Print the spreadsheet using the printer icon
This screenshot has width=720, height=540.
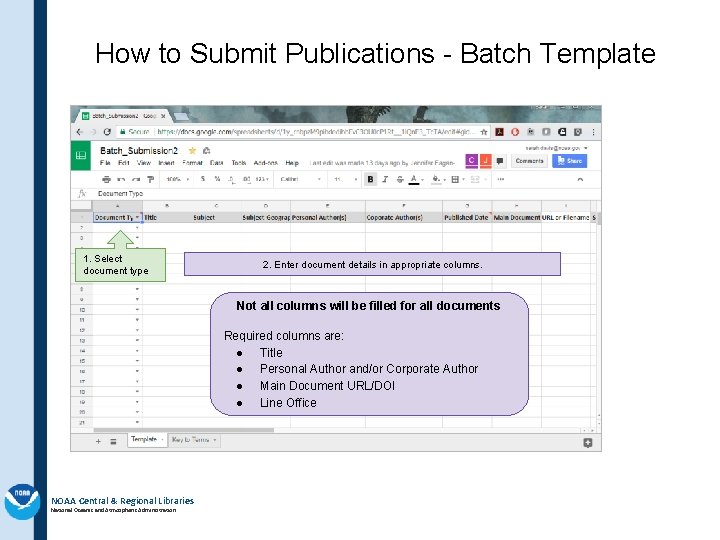[x=106, y=179]
